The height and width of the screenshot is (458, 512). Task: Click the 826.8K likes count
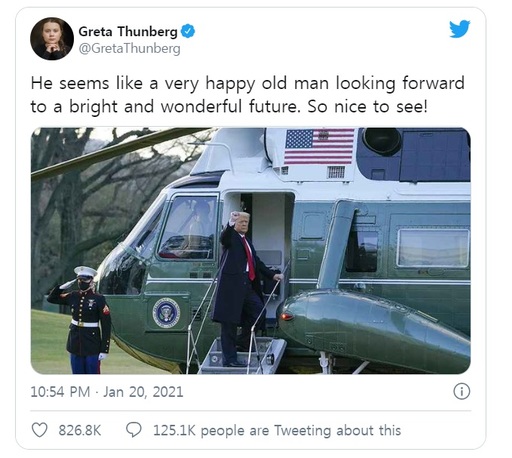[x=80, y=430]
